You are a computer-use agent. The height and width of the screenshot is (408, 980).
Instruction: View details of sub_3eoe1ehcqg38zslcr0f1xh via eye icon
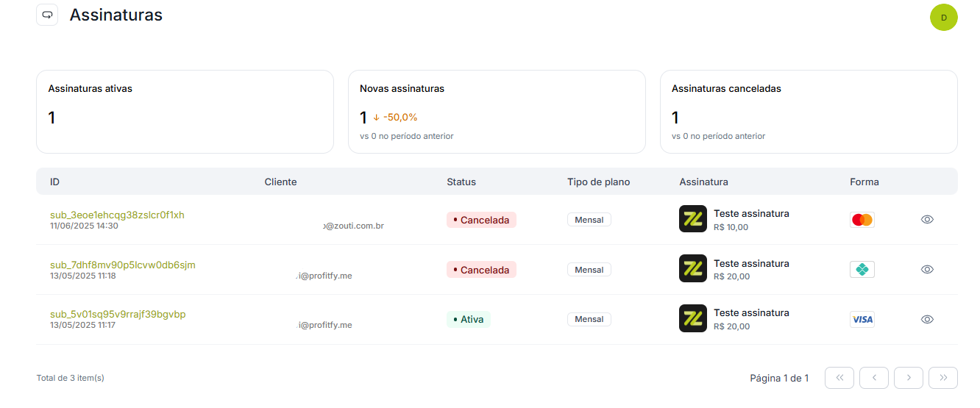tap(927, 219)
